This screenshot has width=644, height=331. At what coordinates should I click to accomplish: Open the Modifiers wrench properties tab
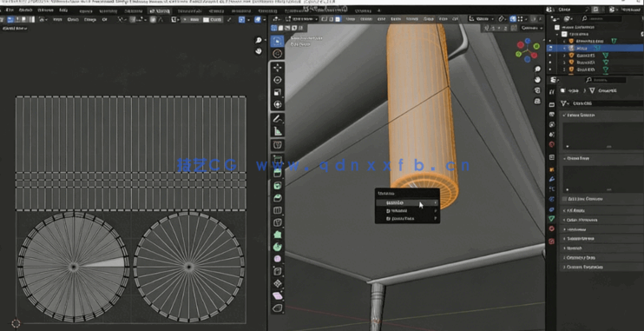[552, 179]
